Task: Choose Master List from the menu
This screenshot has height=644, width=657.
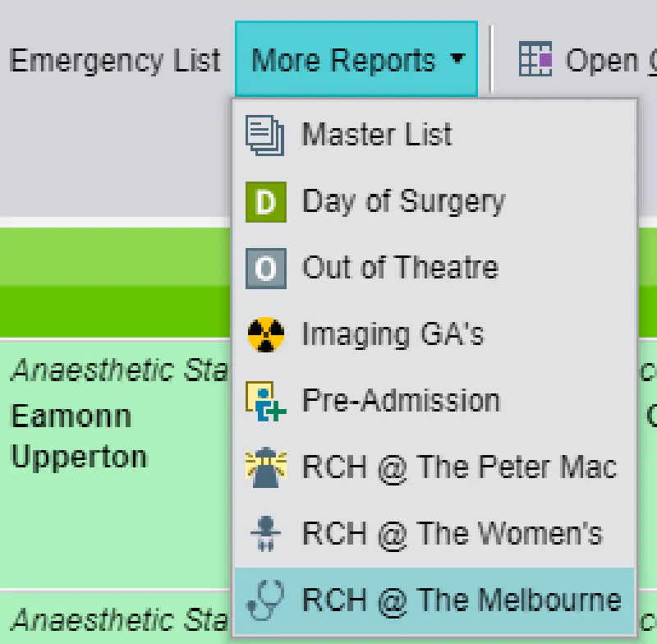Action: [x=378, y=134]
